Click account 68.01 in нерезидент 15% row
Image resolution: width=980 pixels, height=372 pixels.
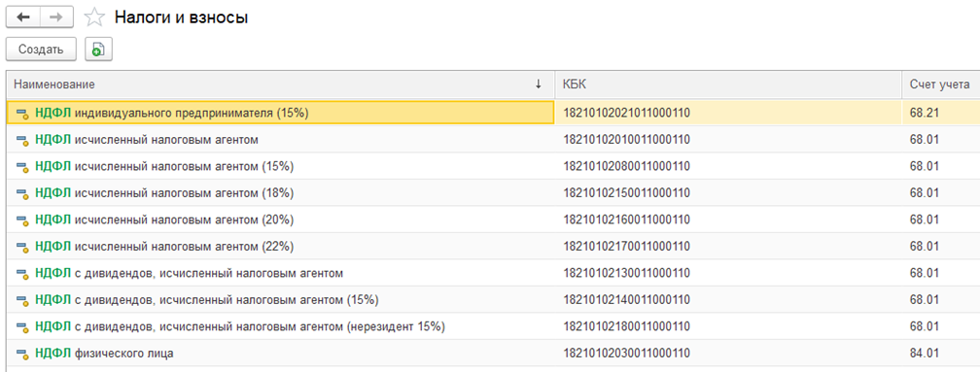click(925, 327)
